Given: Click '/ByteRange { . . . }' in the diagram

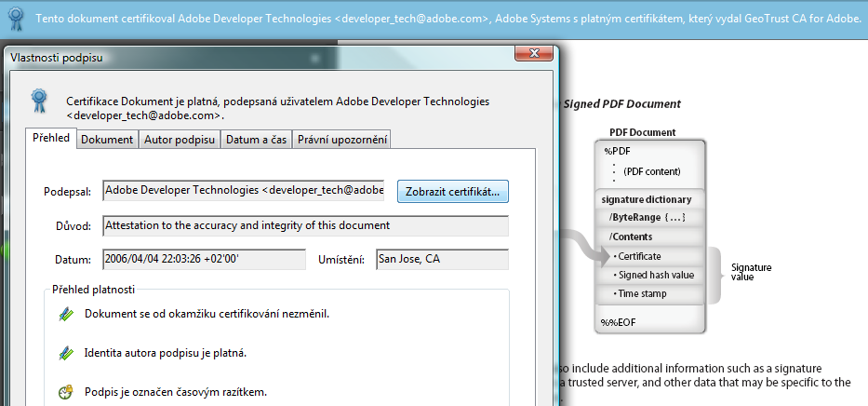Looking at the screenshot, I should [x=648, y=218].
